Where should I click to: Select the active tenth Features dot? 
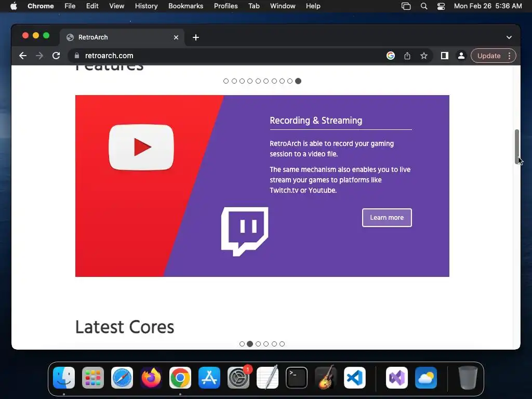click(298, 81)
